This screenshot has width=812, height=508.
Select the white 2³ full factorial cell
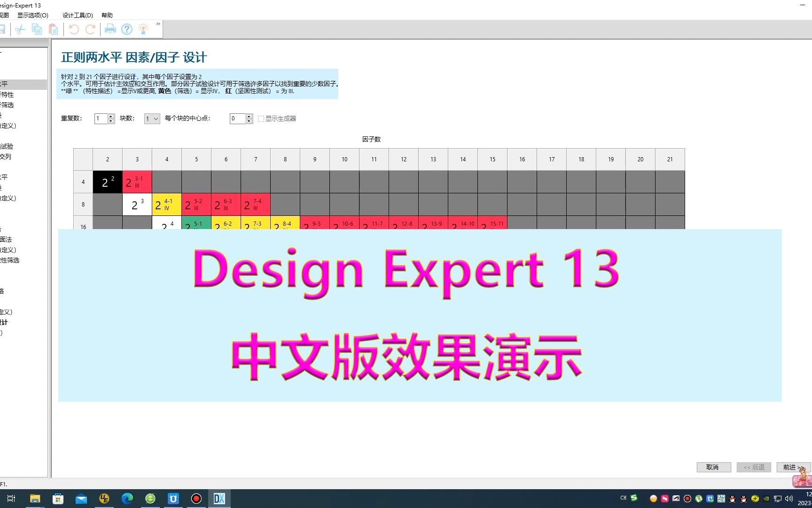pyautogui.click(x=137, y=205)
